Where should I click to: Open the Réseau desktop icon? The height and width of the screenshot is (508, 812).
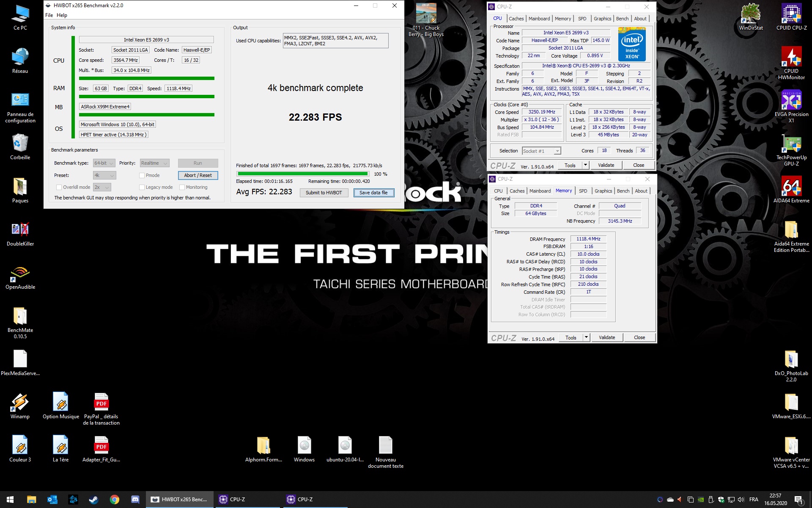(20, 61)
